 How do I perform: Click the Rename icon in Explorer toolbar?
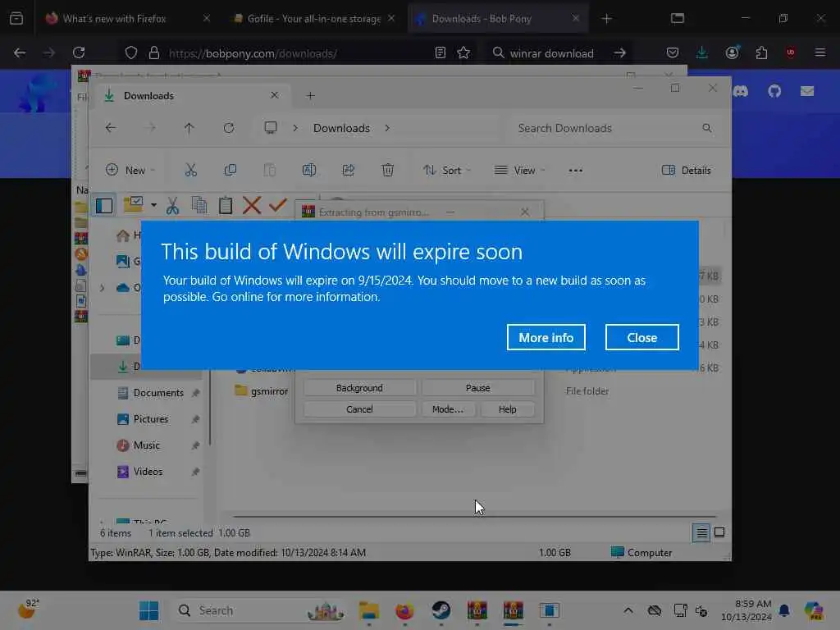tap(309, 171)
